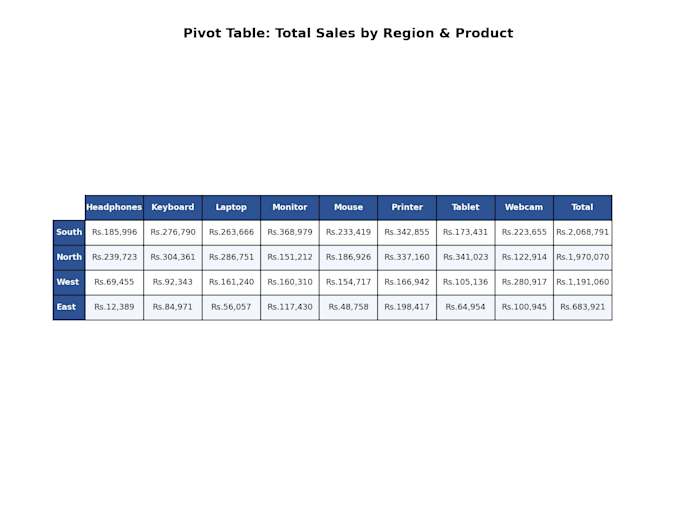The height and width of the screenshot is (510, 680).
Task: Select the Monitor column header
Action: (x=290, y=207)
